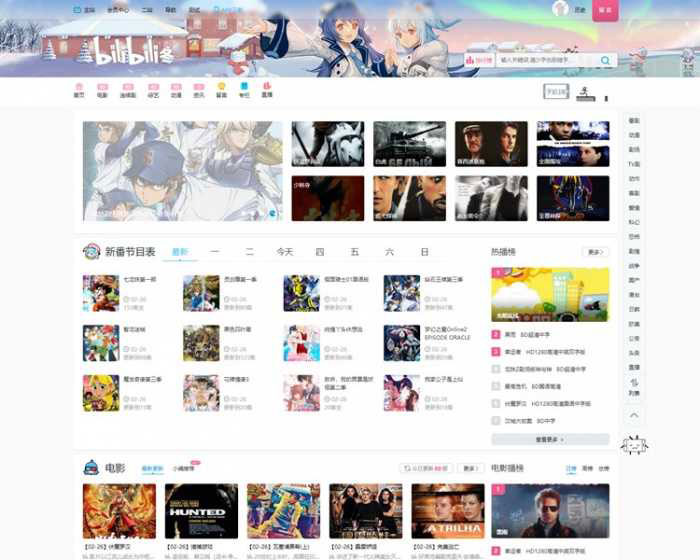Click the pink button at top right corner

[605, 10]
